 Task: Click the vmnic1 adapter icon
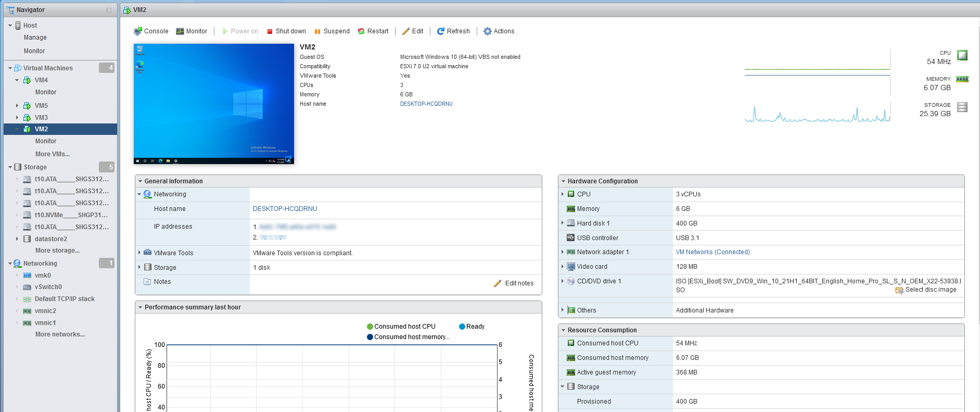(x=27, y=323)
